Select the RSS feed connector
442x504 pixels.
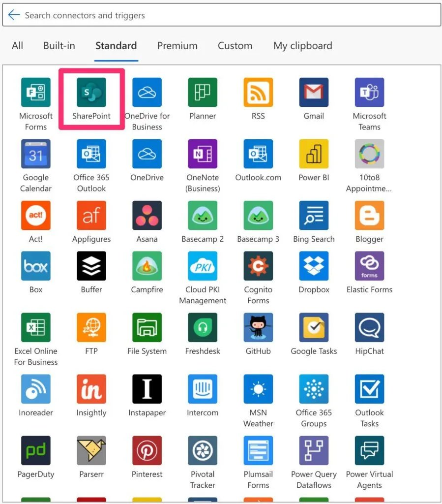point(258,93)
